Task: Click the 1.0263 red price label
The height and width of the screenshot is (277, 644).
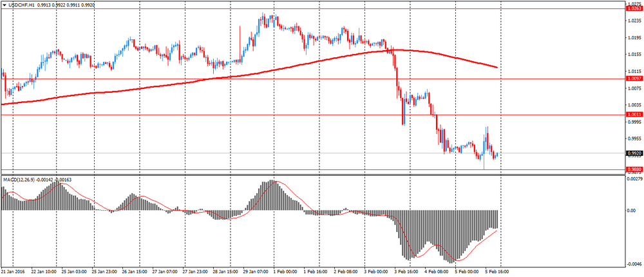Action: coord(634,8)
